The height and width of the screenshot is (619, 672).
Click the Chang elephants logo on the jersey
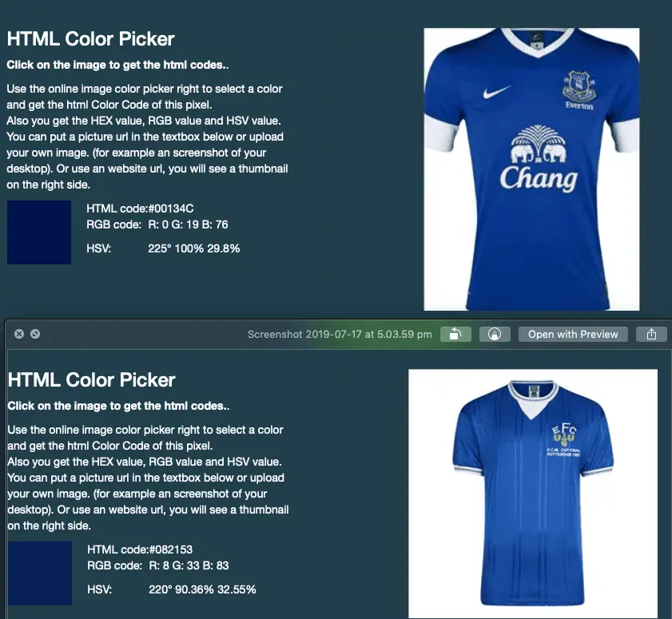pos(539,144)
